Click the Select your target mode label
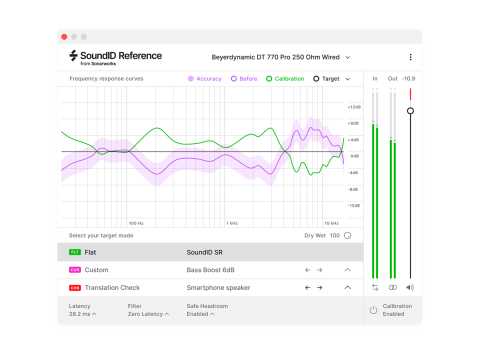 pos(101,235)
